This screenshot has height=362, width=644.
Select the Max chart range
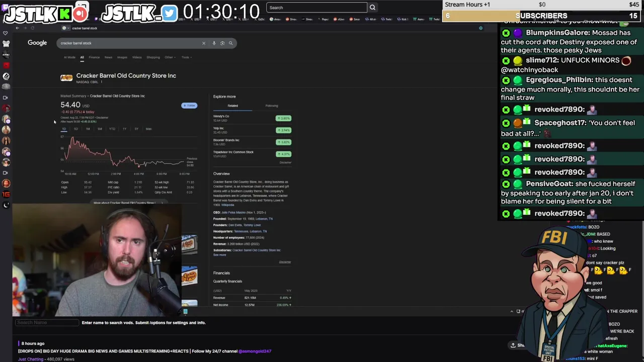(148, 129)
